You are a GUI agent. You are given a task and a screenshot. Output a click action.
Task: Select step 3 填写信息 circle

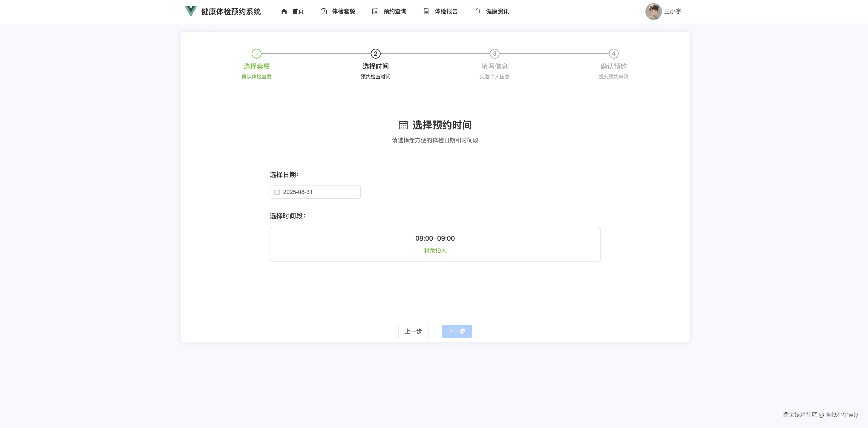point(494,54)
